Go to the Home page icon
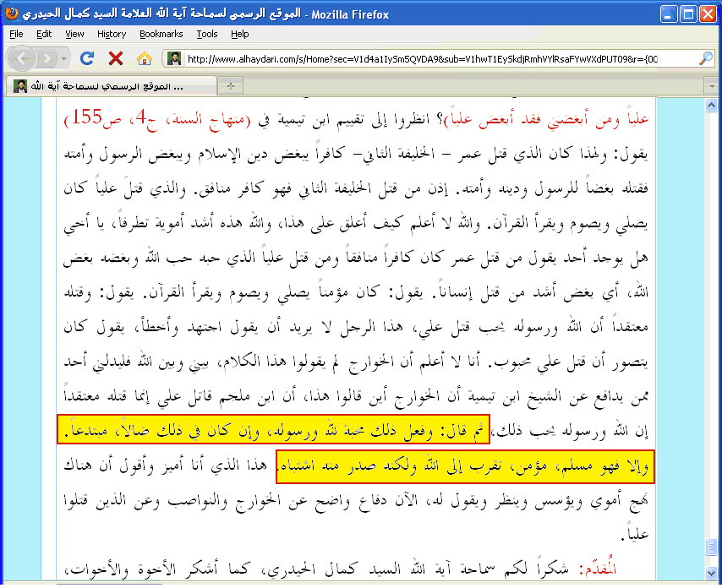 coord(144,58)
